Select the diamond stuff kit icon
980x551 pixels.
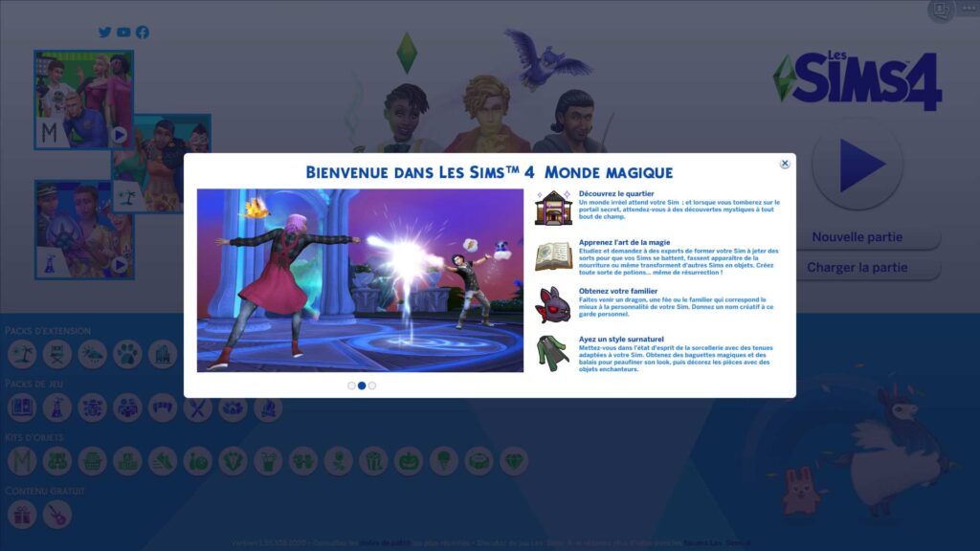tap(514, 461)
